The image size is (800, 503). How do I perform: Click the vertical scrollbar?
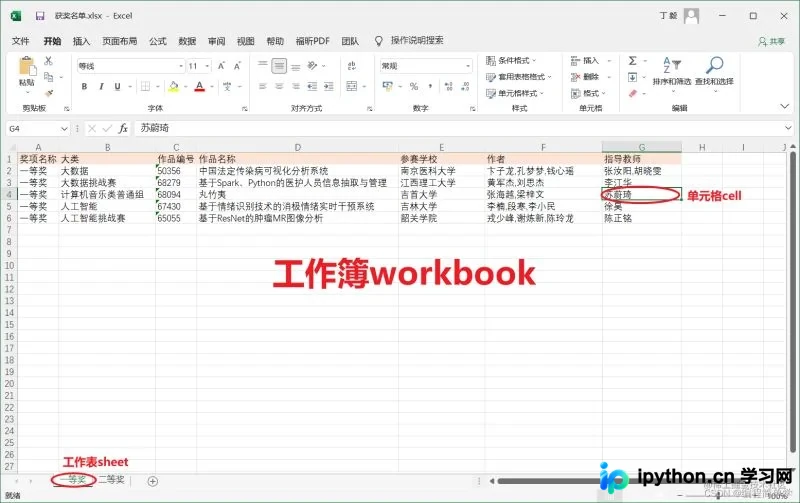coord(793,301)
